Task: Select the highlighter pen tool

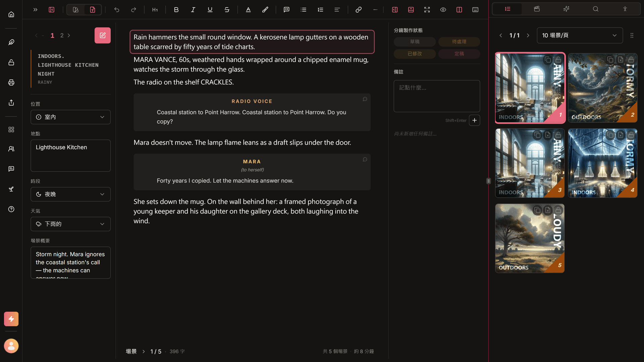Action: pyautogui.click(x=265, y=10)
